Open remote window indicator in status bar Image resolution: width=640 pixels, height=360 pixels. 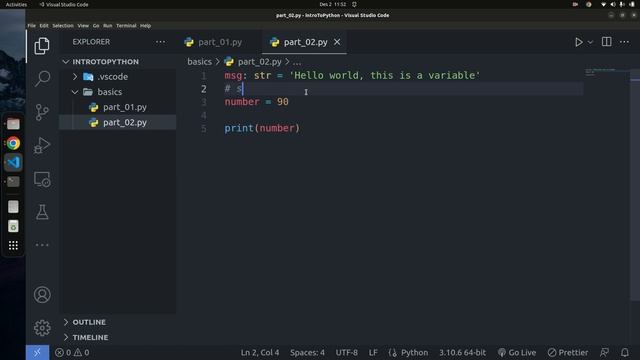pos(38,353)
